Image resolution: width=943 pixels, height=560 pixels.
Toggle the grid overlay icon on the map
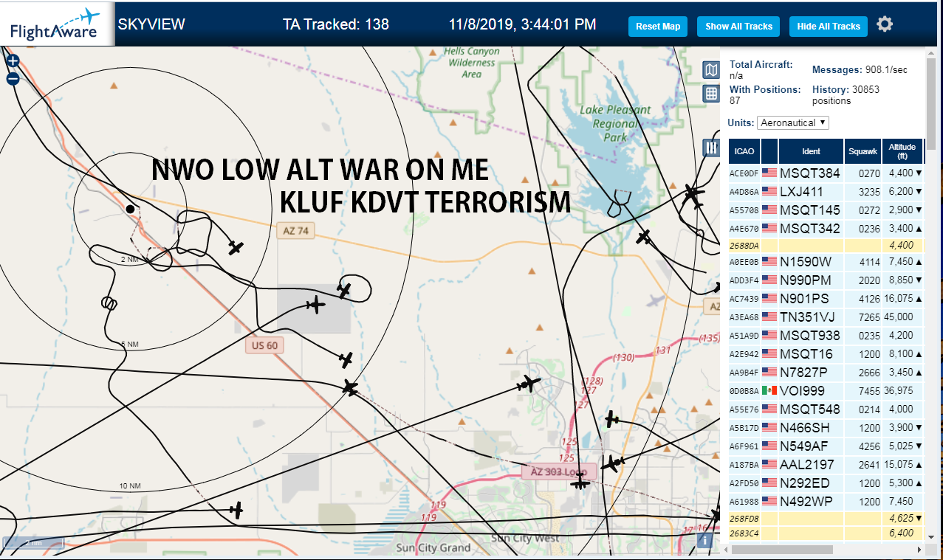pos(710,93)
